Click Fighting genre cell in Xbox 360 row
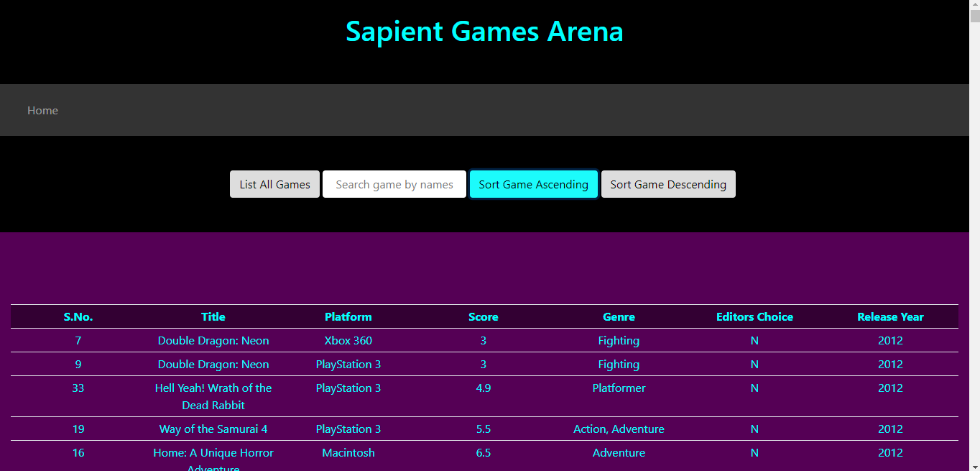 pyautogui.click(x=619, y=340)
